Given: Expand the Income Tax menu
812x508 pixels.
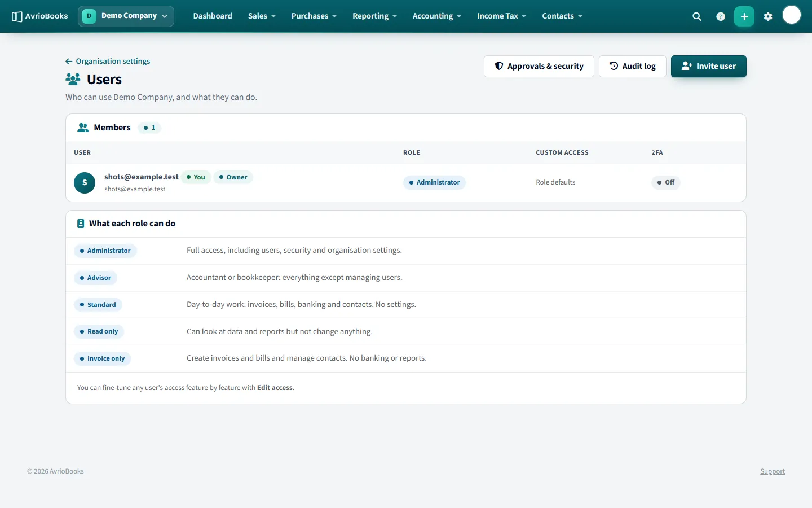Looking at the screenshot, I should 501,16.
